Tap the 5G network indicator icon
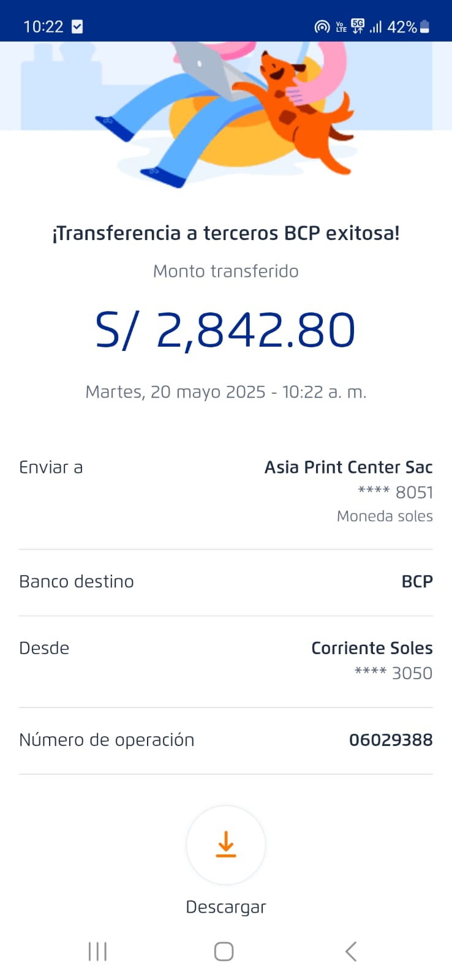 (358, 26)
